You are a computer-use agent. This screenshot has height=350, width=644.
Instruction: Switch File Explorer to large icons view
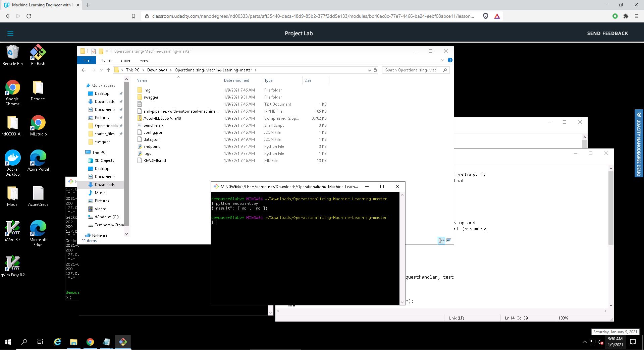[x=449, y=240]
